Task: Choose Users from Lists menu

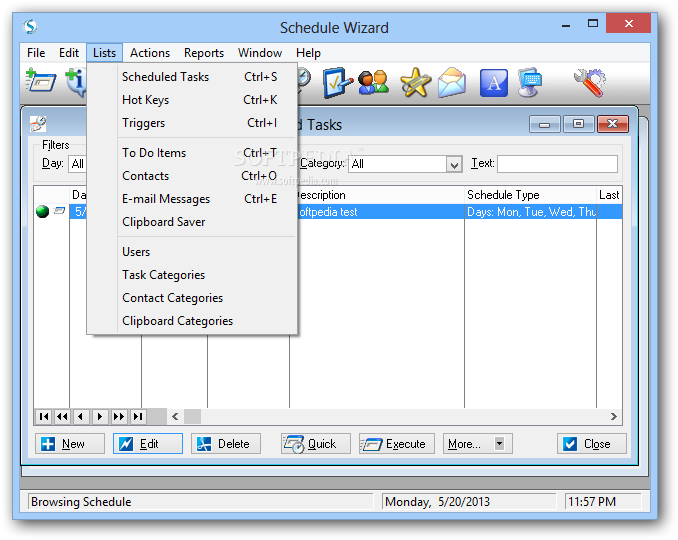Action: (x=192, y=252)
